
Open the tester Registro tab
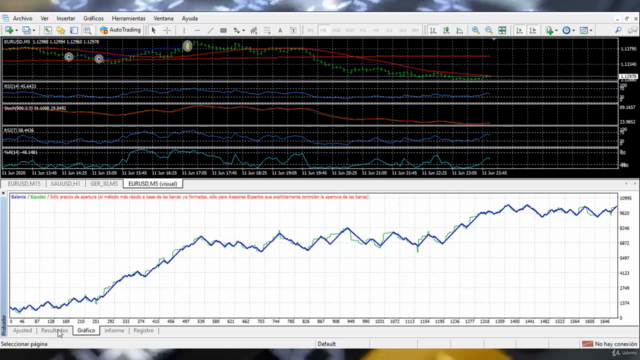(144, 331)
